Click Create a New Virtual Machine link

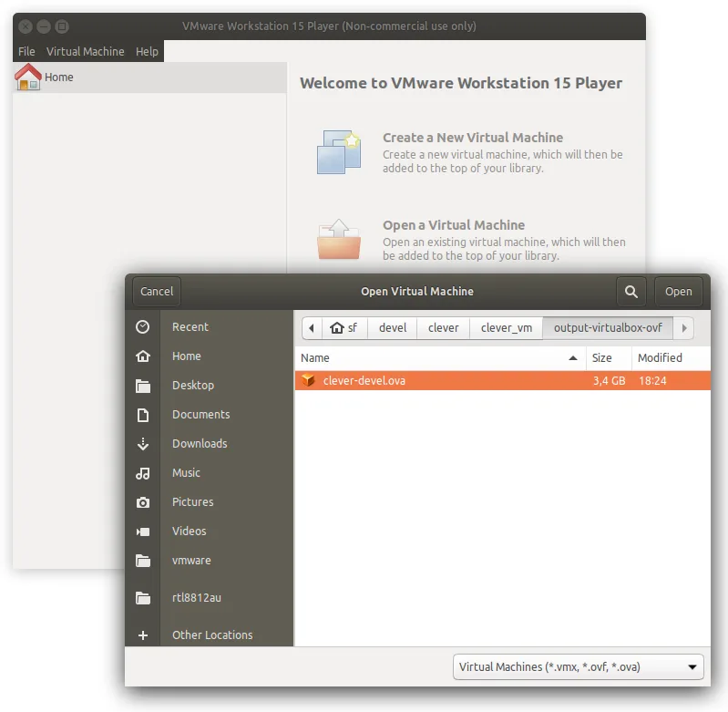point(473,138)
